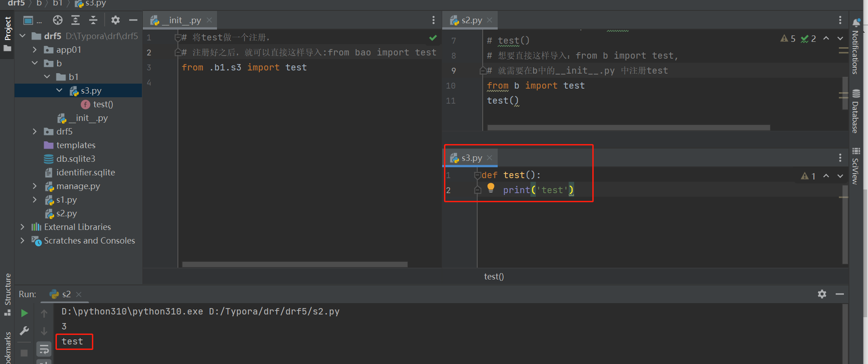This screenshot has height=364, width=868.
Task: Click the drf5 breadcrumb
Action: (x=16, y=3)
